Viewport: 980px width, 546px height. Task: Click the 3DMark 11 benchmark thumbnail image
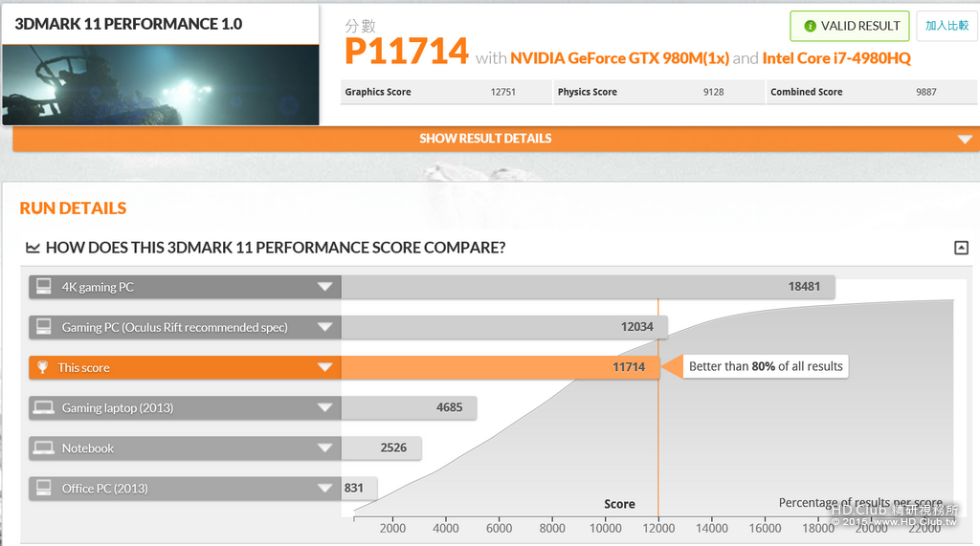click(x=161, y=85)
